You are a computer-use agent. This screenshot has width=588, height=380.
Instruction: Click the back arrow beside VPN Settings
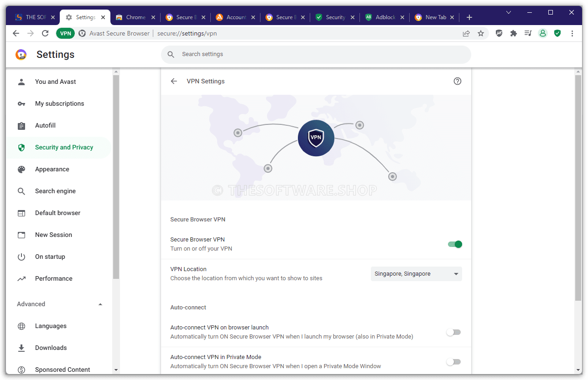174,81
